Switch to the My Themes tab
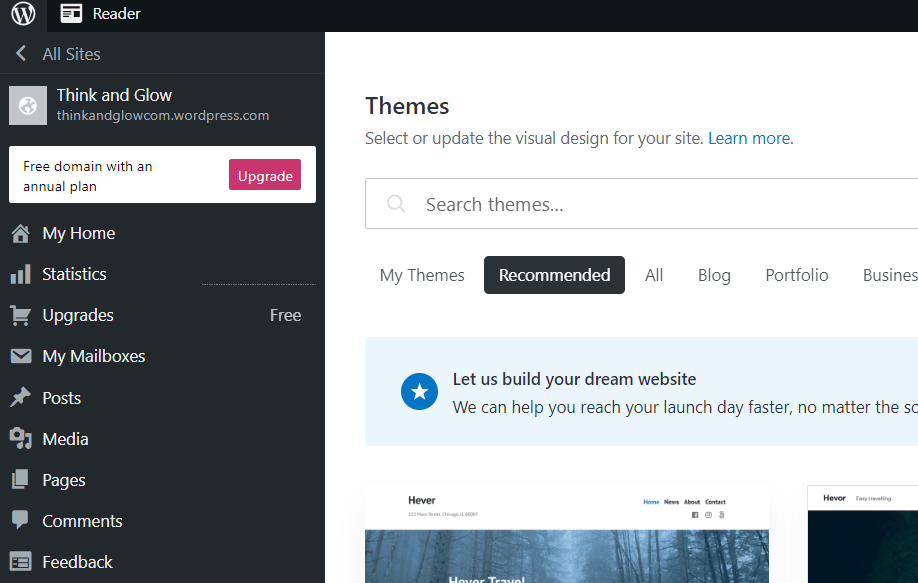The height and width of the screenshot is (583, 918). (x=422, y=275)
